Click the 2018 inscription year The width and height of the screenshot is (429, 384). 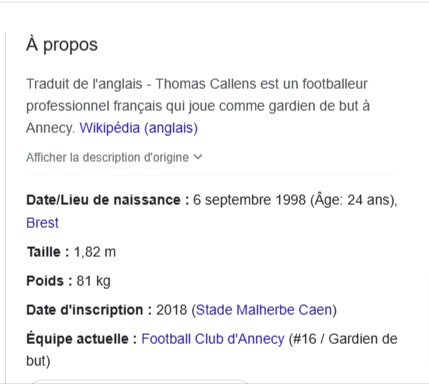pos(172,310)
